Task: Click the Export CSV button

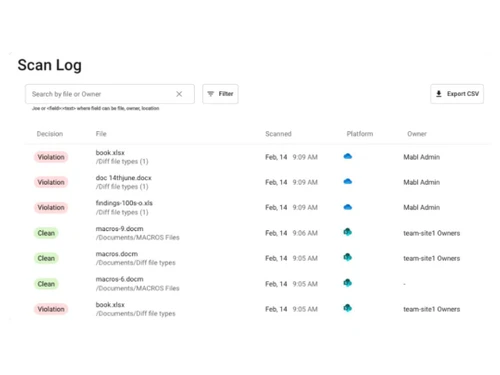Action: [x=457, y=94]
